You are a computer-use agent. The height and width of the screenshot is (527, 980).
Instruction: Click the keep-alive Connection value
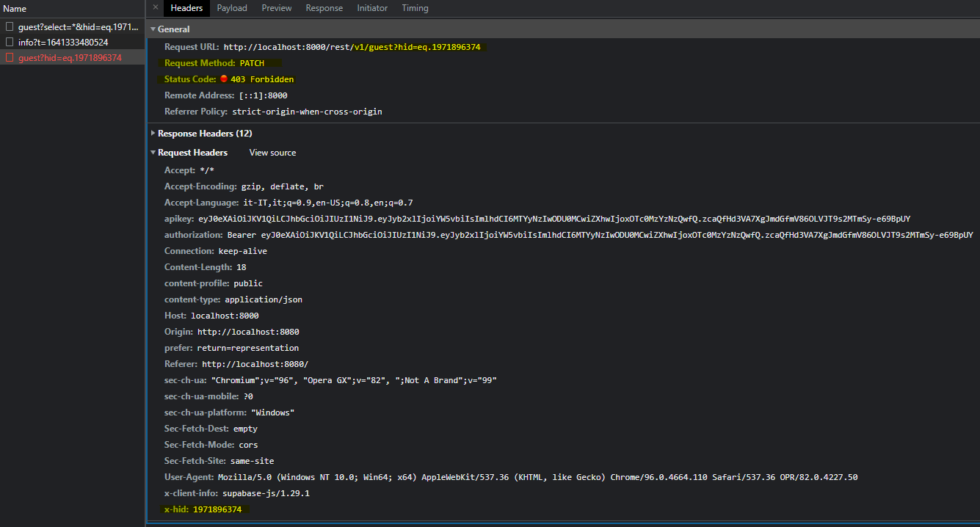coord(243,251)
